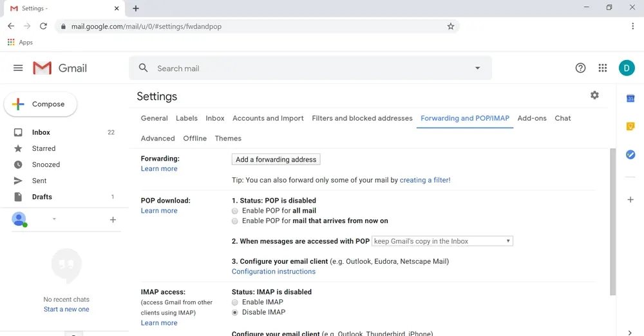This screenshot has height=336, width=644.
Task: Open the Google apps grid
Action: (x=603, y=68)
